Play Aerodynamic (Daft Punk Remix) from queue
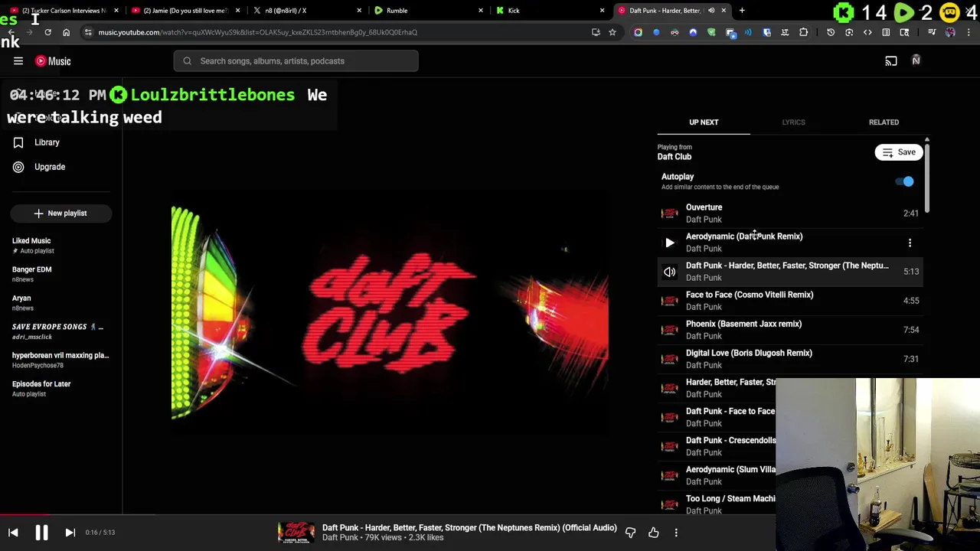 [670, 243]
